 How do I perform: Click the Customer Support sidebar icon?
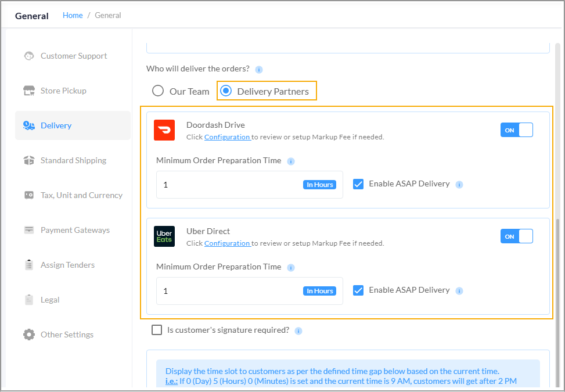28,56
